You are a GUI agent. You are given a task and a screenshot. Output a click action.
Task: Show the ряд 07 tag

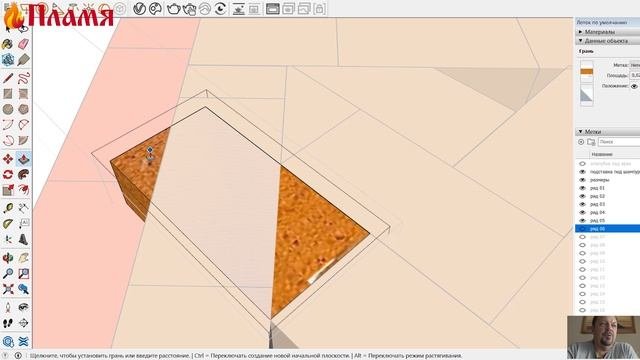pyautogui.click(x=582, y=237)
